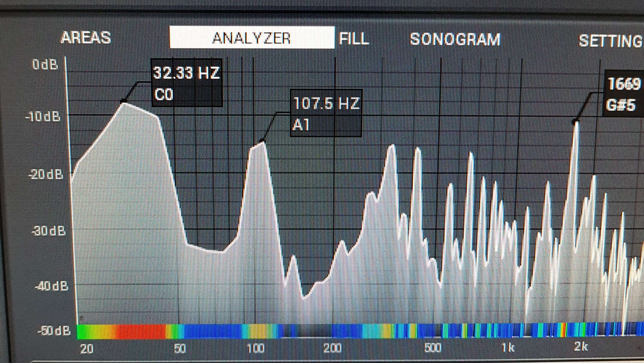Select the highlighted ANALYZER tab

pos(252,38)
